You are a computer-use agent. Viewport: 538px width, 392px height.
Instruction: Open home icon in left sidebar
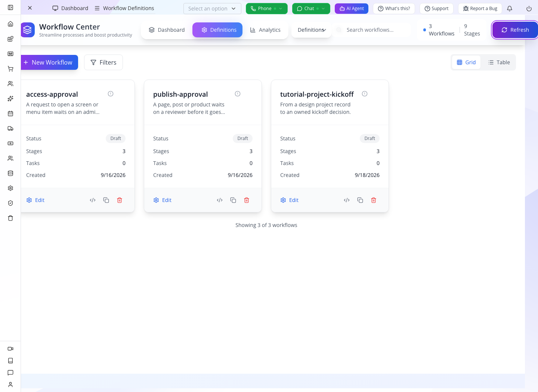click(x=10, y=24)
